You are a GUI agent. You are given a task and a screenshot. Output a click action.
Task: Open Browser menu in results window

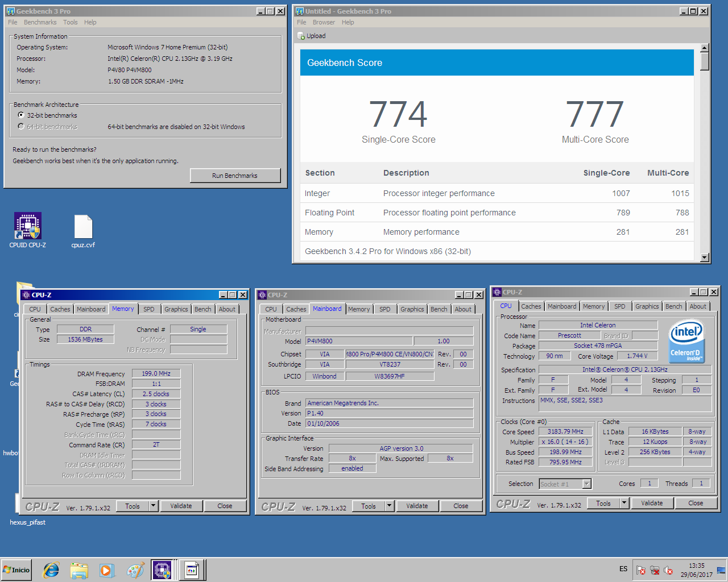pyautogui.click(x=324, y=22)
